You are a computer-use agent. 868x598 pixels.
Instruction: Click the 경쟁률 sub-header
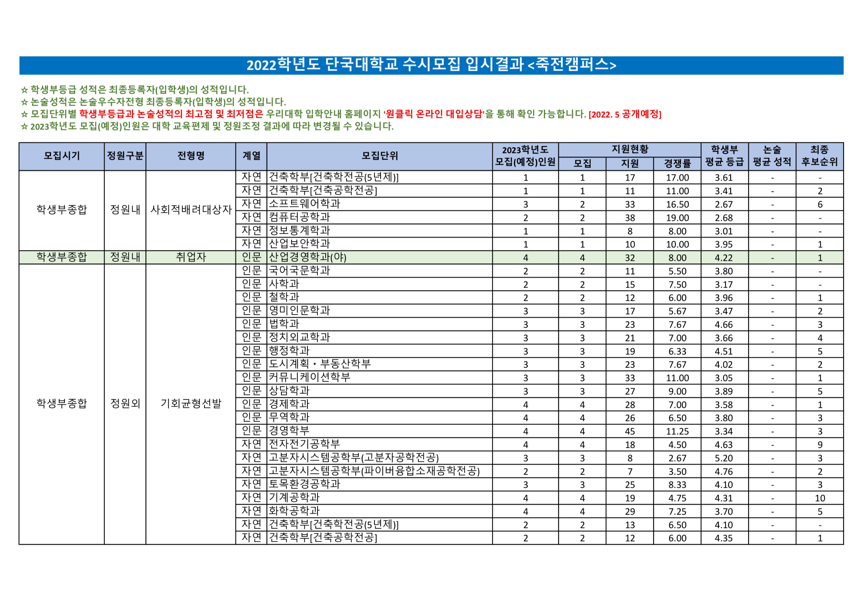point(677,163)
